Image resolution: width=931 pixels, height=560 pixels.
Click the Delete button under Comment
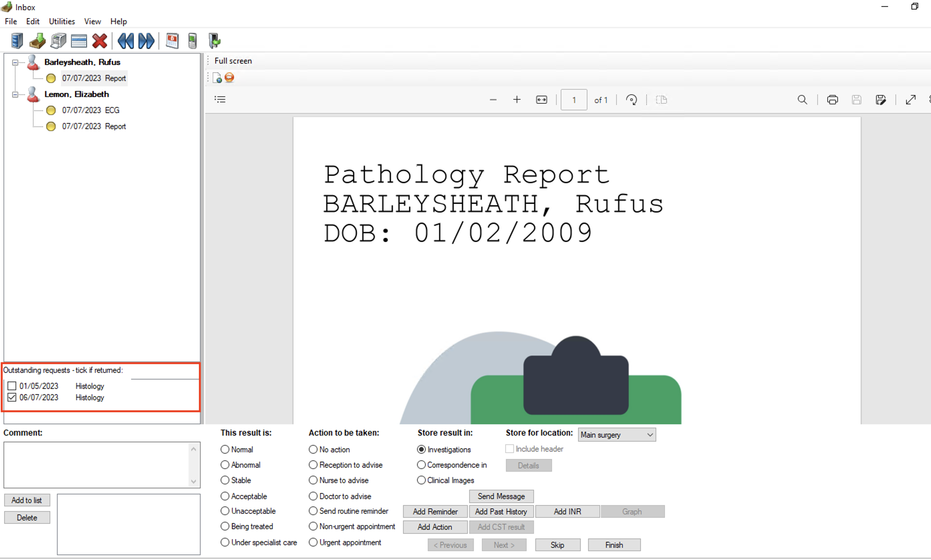tap(27, 517)
